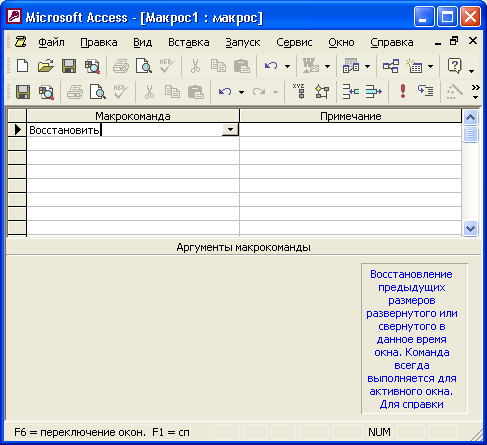Save the macro using second-row floppy icon
The height and width of the screenshot is (445, 487).
23,92
